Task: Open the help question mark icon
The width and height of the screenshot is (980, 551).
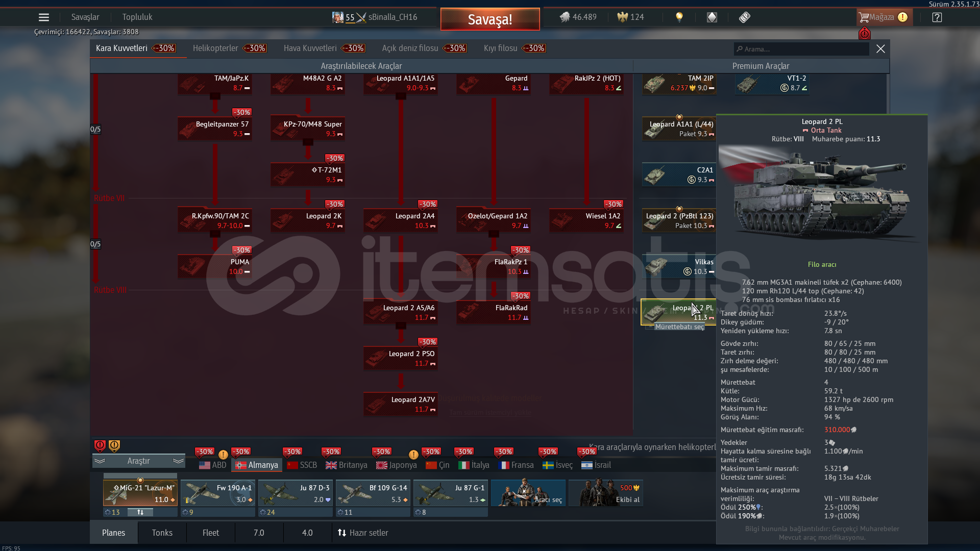Action: tap(937, 17)
